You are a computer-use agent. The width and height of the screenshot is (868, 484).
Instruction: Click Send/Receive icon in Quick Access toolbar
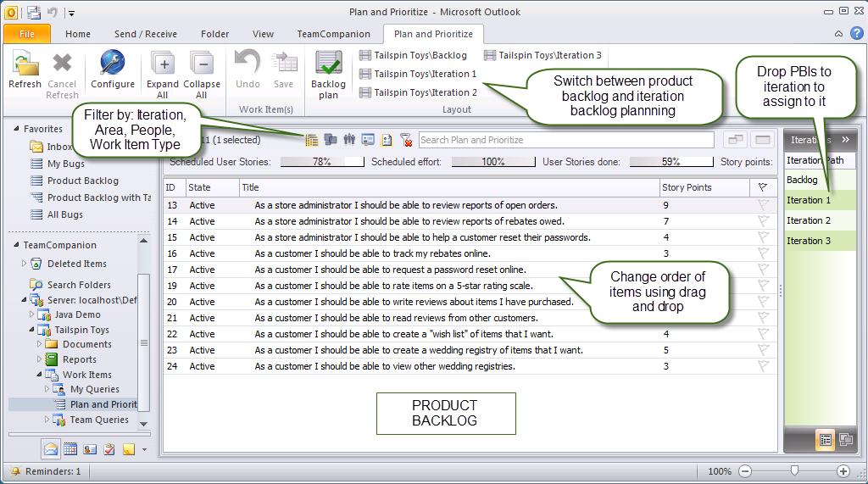point(34,12)
